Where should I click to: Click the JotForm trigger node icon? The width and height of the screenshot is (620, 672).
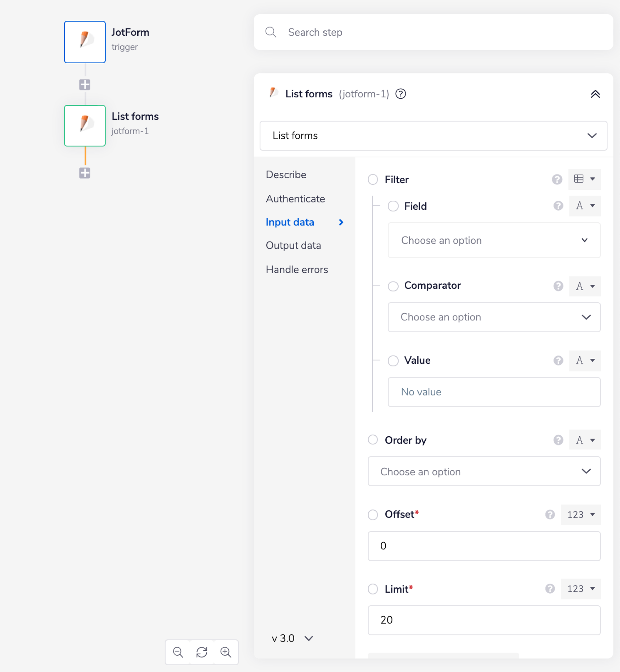pyautogui.click(x=85, y=42)
